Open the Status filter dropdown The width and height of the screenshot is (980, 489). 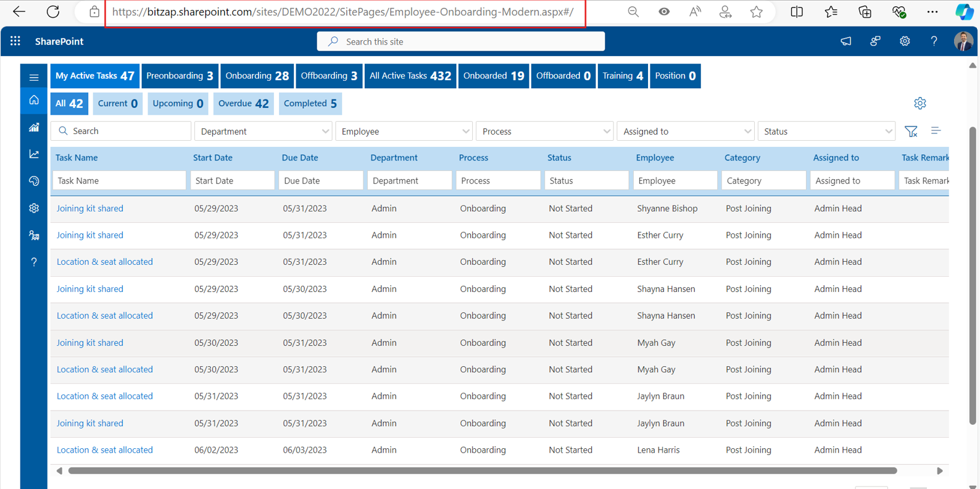click(826, 132)
